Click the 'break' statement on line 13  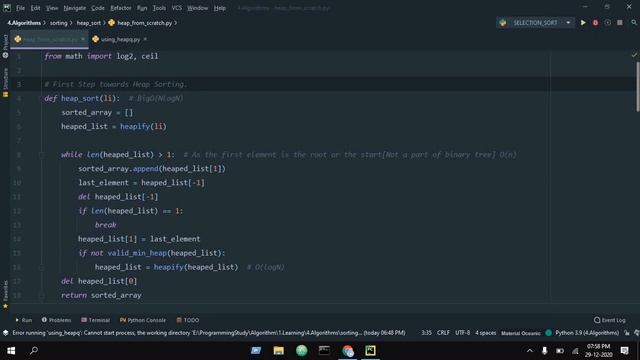click(x=105, y=225)
